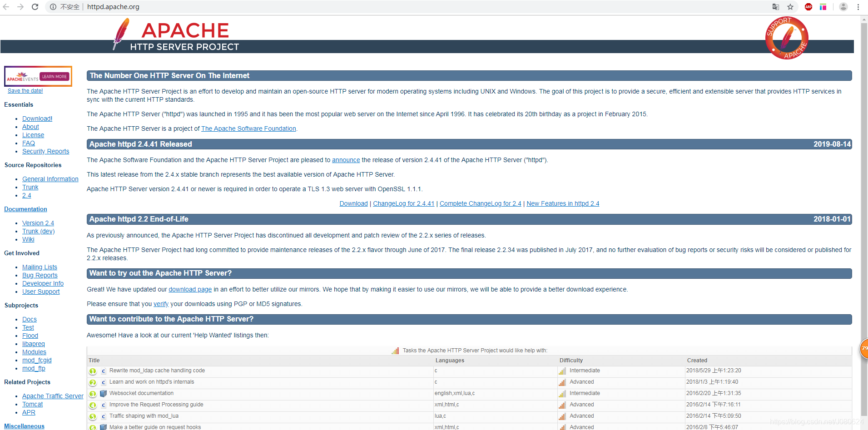Open the Security Reports sidebar link
This screenshot has height=430, width=868.
pyautogui.click(x=45, y=151)
